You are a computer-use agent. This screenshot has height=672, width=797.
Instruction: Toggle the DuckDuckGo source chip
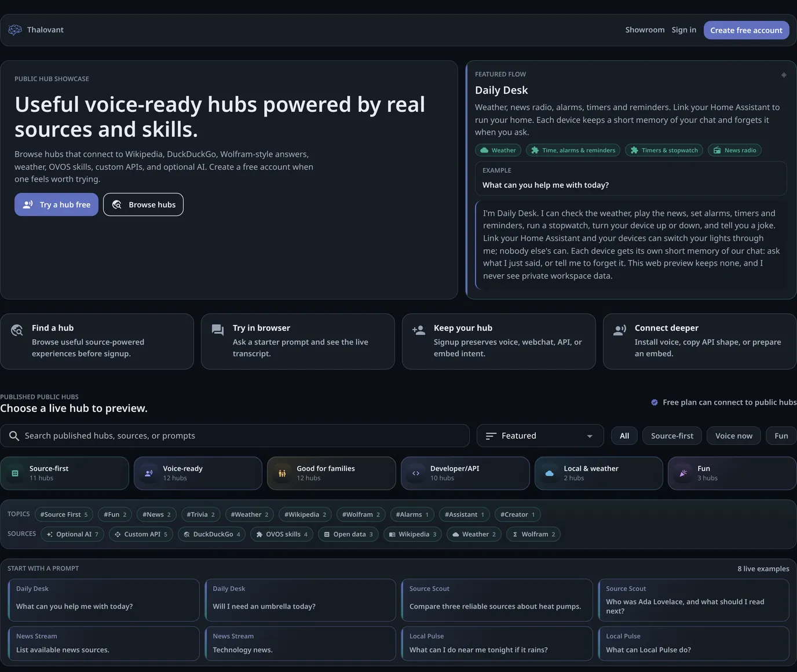(212, 534)
